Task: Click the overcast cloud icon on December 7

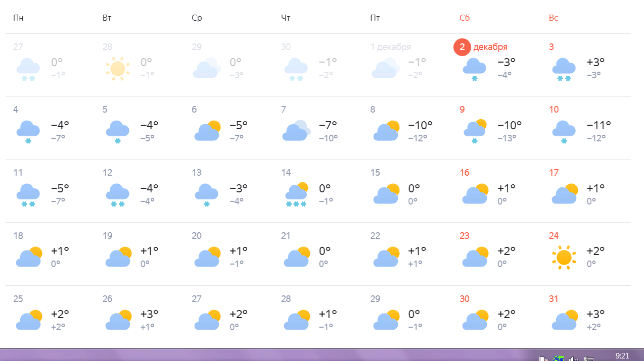Action: (296, 131)
